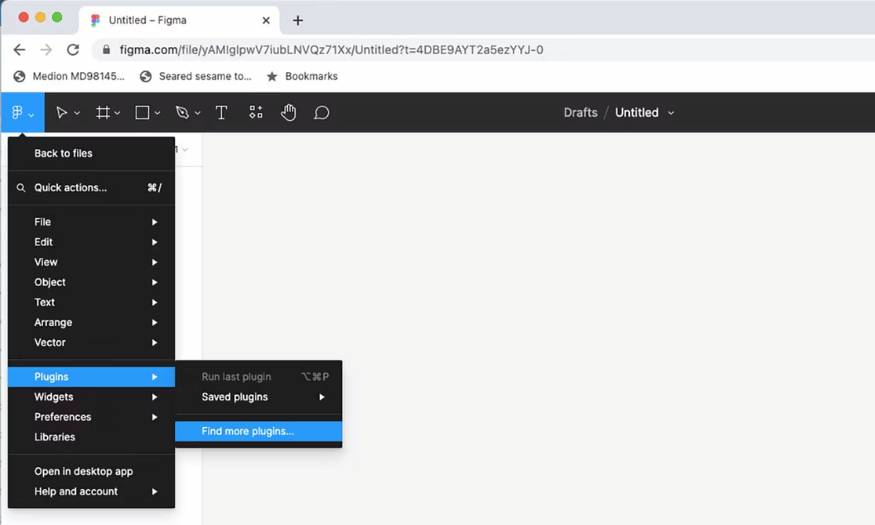Select the Pen tool
The height and width of the screenshot is (525, 875).
(182, 113)
